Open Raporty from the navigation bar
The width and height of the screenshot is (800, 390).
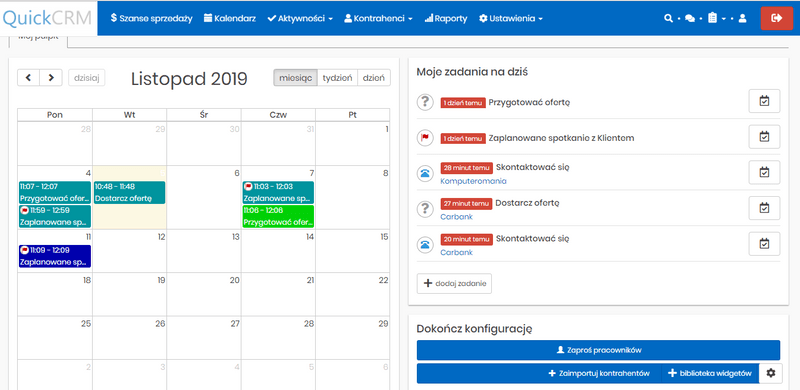445,18
